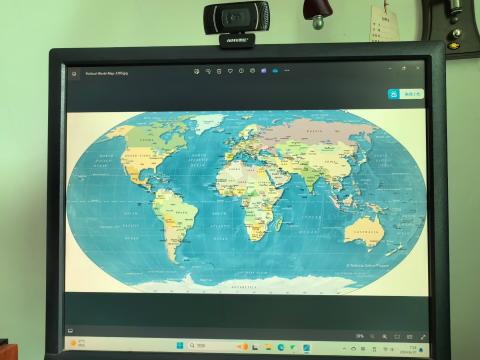
Task: Print the world map image
Action: click(x=253, y=71)
